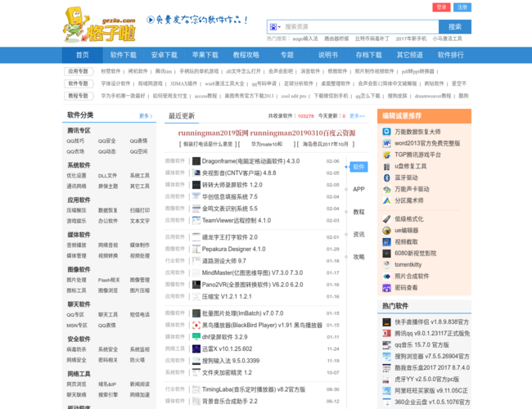The height and width of the screenshot is (409, 532).
Task: Click the 迅雷X thumbnail icon
Action: [x=196, y=348]
